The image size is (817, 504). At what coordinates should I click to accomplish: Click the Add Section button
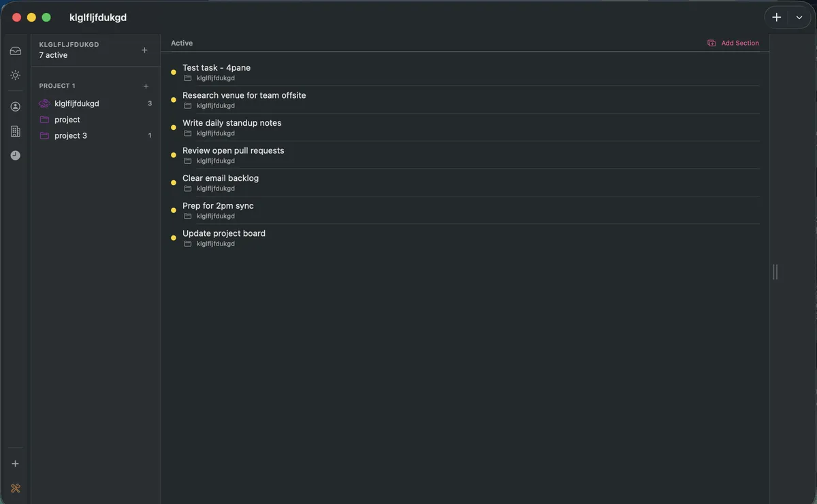(x=740, y=41)
